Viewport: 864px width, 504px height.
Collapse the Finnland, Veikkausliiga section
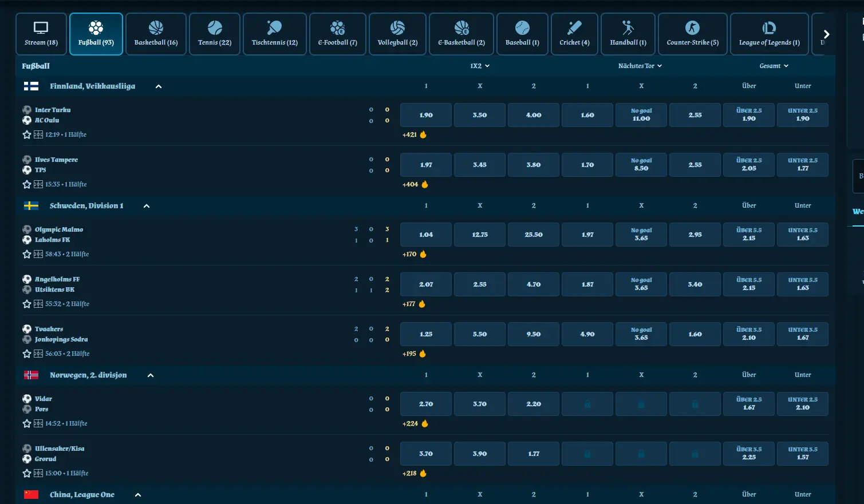click(x=159, y=86)
